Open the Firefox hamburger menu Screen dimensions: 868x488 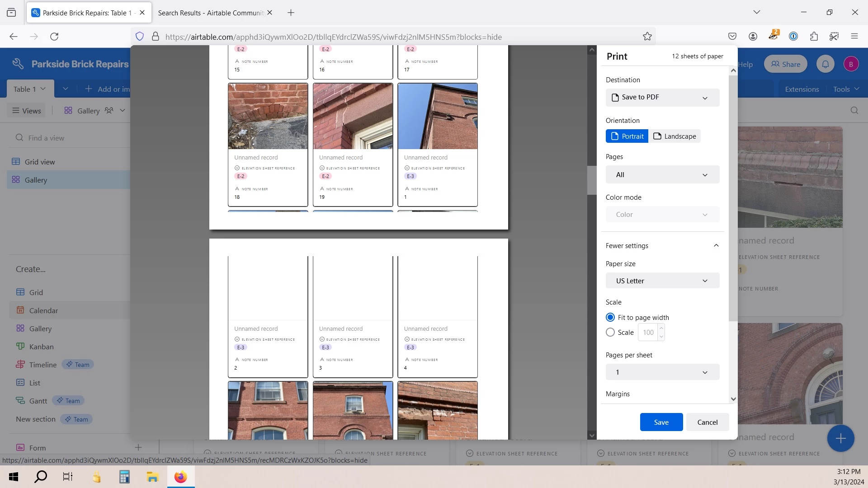pos(854,37)
